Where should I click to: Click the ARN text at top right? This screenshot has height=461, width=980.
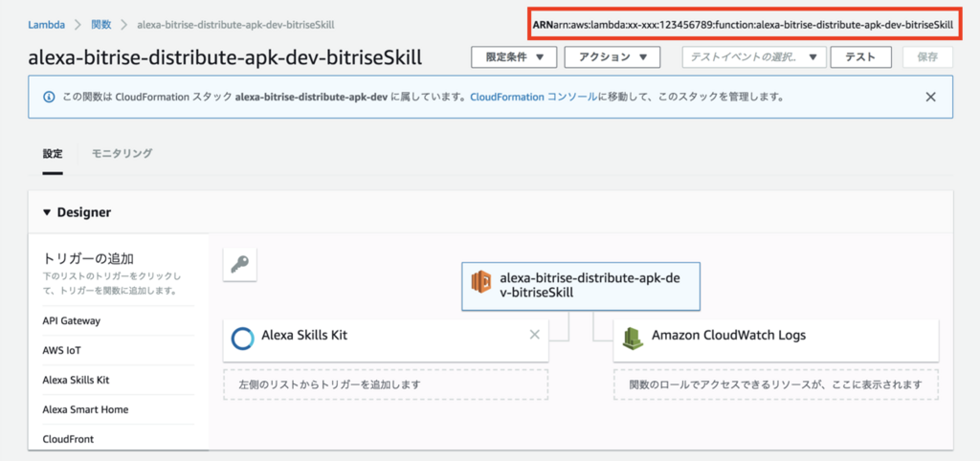[743, 25]
